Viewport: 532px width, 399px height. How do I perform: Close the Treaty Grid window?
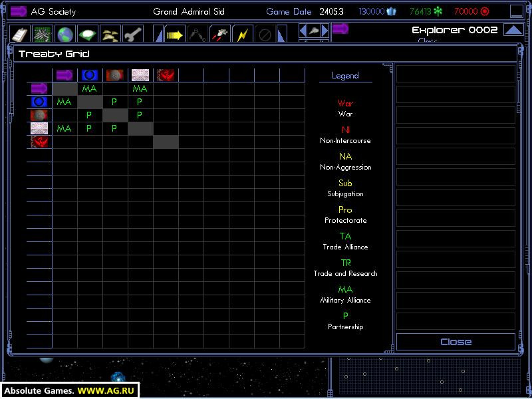[456, 342]
